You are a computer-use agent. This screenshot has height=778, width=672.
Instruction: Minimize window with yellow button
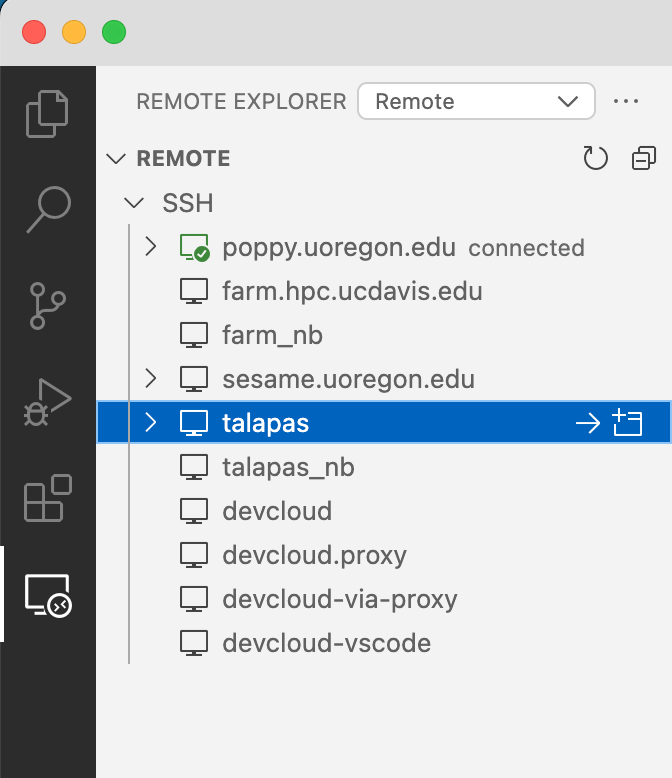click(74, 32)
